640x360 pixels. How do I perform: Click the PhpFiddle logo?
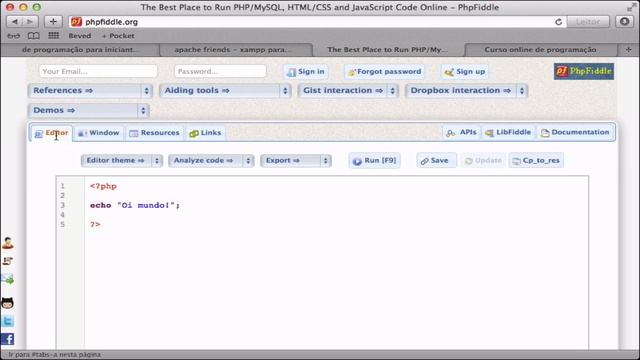[584, 71]
